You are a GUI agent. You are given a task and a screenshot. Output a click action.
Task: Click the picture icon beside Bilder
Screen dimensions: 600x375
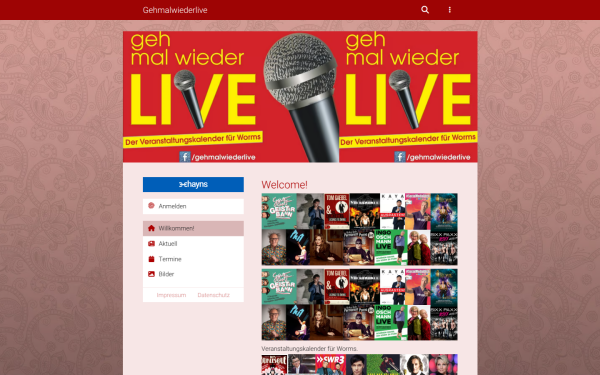point(151,274)
